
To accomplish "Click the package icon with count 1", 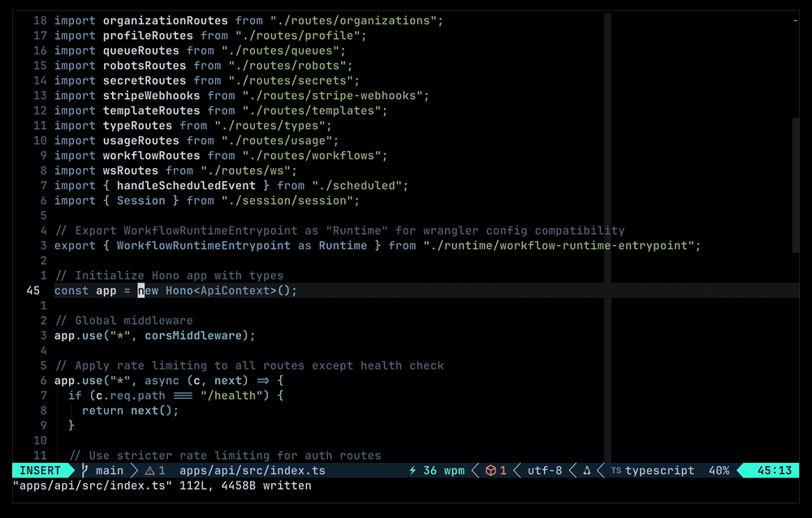I will [x=494, y=470].
